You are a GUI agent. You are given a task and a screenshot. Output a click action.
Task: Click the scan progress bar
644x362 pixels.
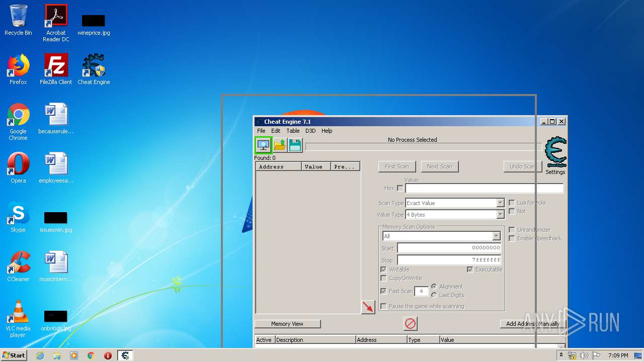[x=423, y=147]
